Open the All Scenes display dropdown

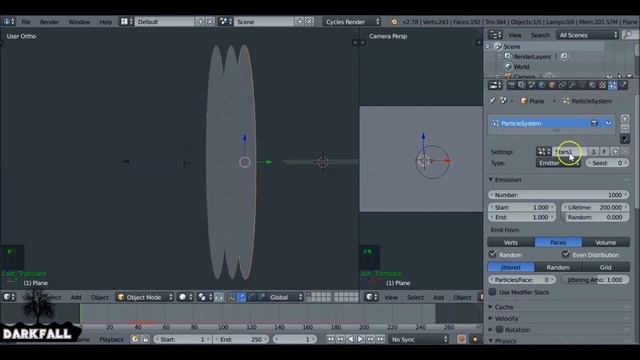pos(588,35)
